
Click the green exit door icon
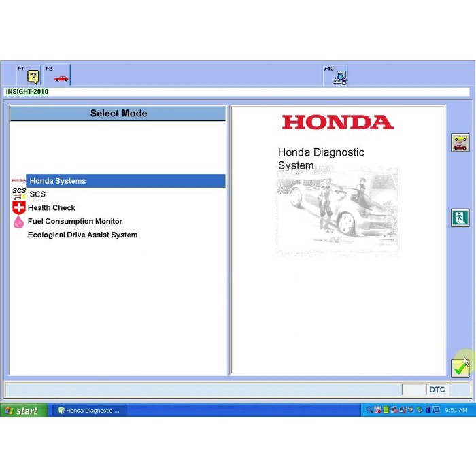point(460,218)
